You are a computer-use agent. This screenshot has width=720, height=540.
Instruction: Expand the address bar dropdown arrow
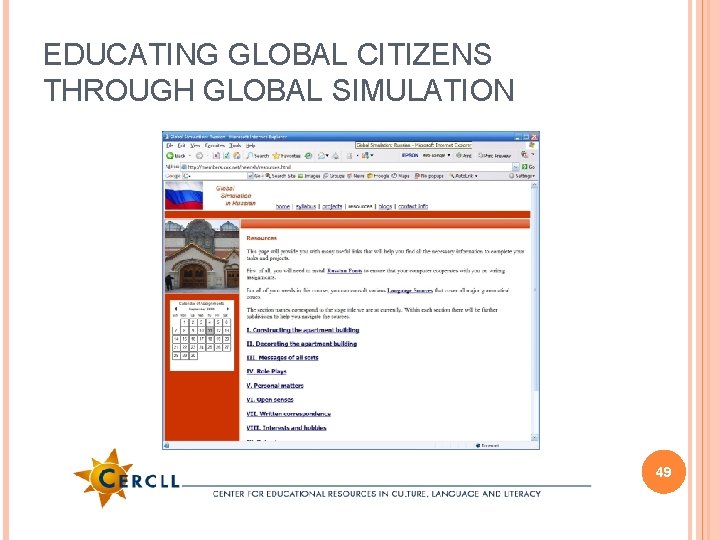(x=516, y=167)
